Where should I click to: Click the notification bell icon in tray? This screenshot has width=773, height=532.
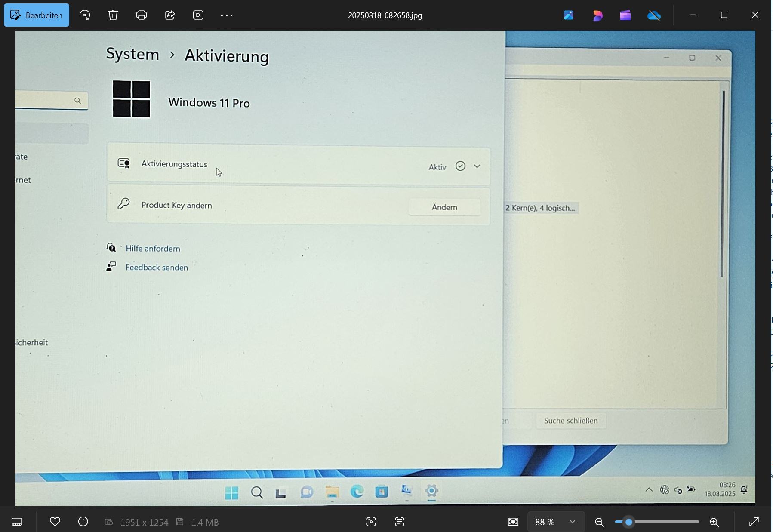click(x=744, y=489)
